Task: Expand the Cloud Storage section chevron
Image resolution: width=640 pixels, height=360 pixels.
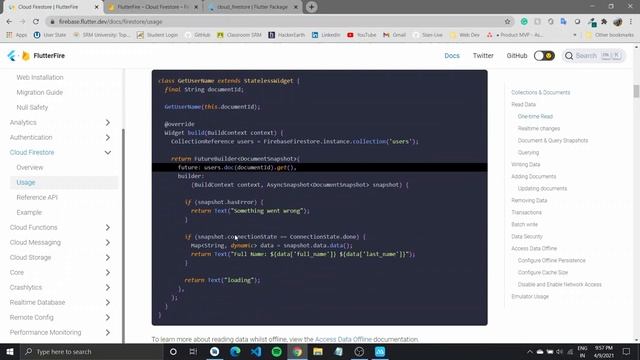Action: pos(108,258)
